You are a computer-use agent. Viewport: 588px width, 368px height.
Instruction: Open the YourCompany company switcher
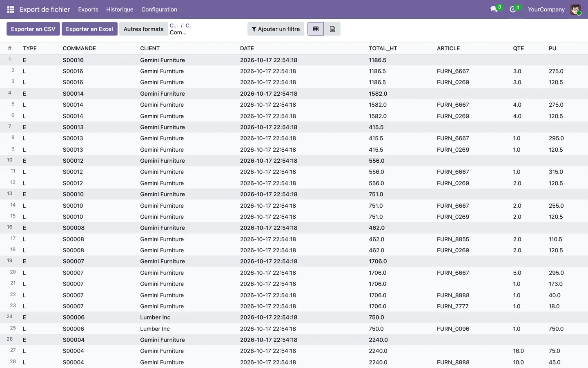pos(546,9)
